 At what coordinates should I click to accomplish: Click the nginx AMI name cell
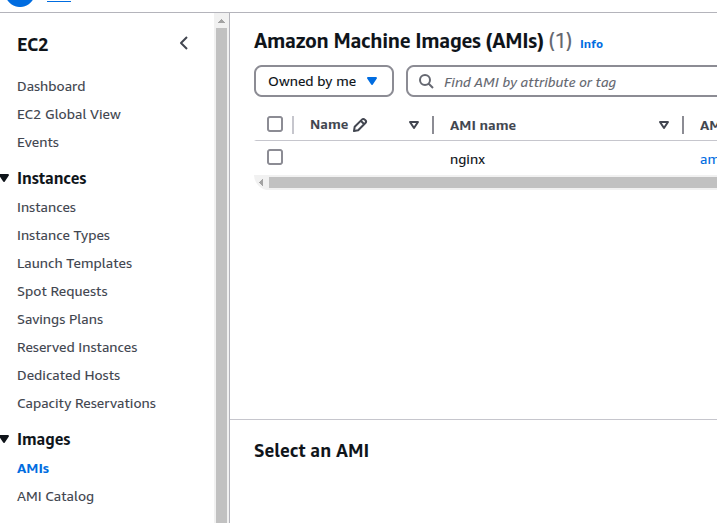pyautogui.click(x=467, y=160)
